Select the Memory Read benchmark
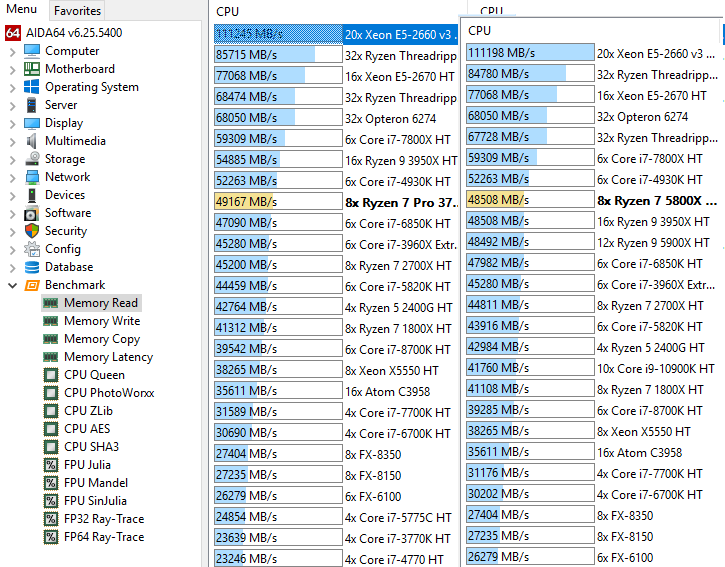 (92, 303)
